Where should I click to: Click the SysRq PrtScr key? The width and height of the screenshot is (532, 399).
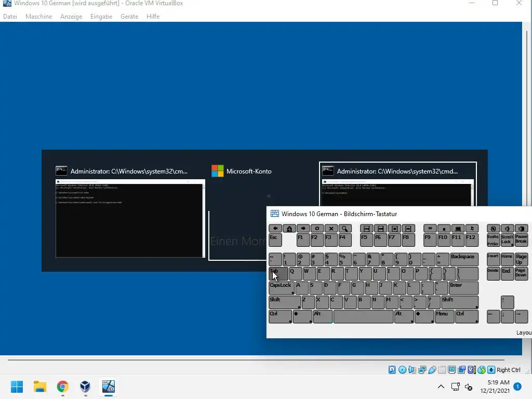click(494, 240)
